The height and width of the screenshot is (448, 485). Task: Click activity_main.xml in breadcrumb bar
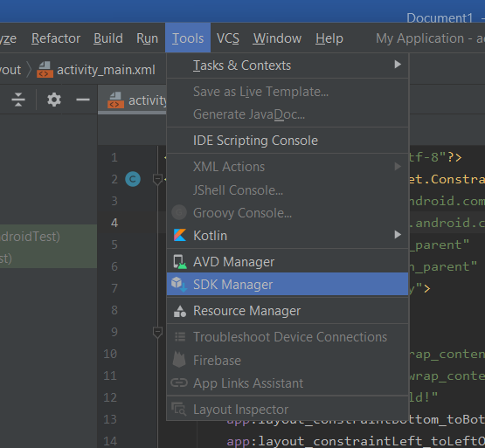(x=106, y=70)
